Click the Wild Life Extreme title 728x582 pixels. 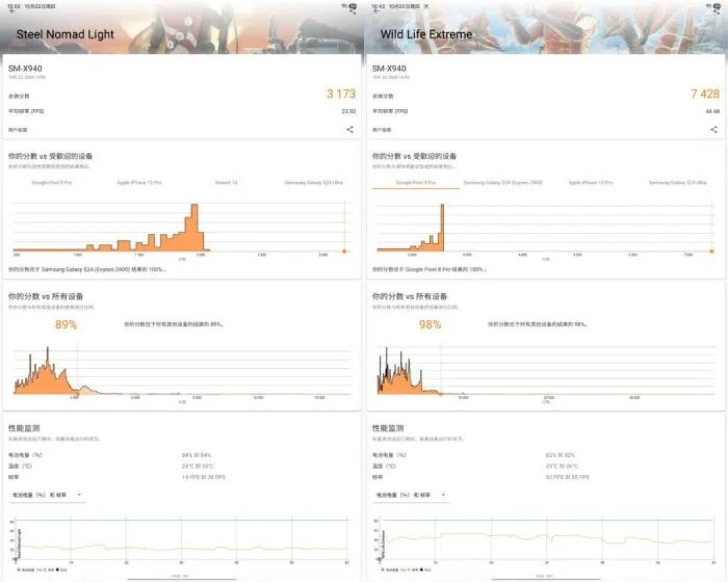point(426,34)
